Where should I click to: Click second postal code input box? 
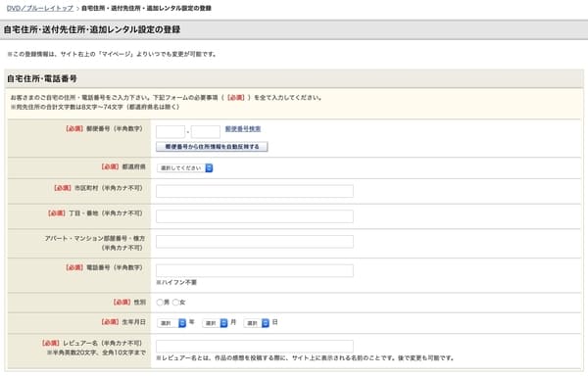(x=206, y=132)
